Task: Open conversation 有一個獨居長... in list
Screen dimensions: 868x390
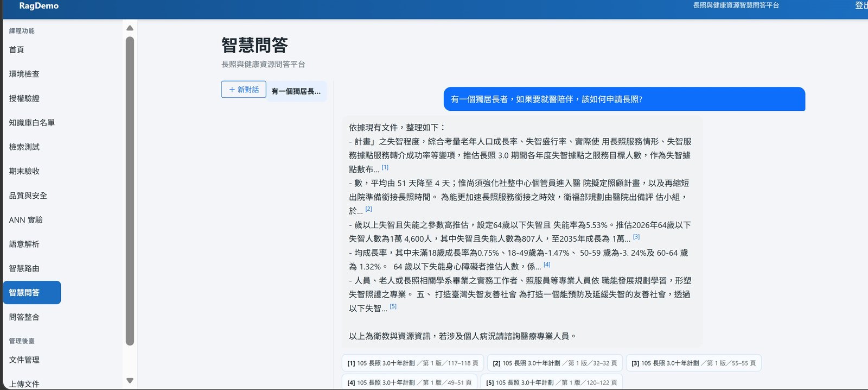Action: [x=296, y=91]
